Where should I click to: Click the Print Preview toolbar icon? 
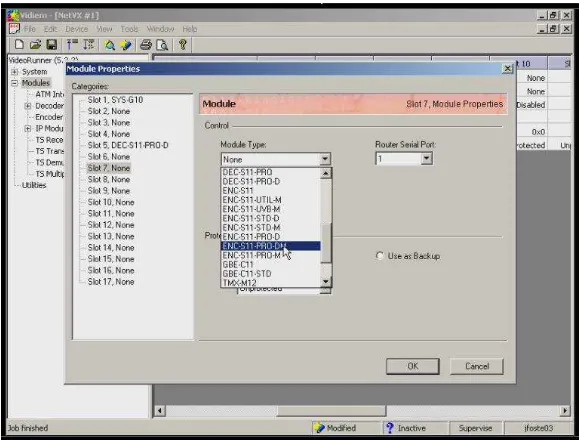[x=162, y=45]
